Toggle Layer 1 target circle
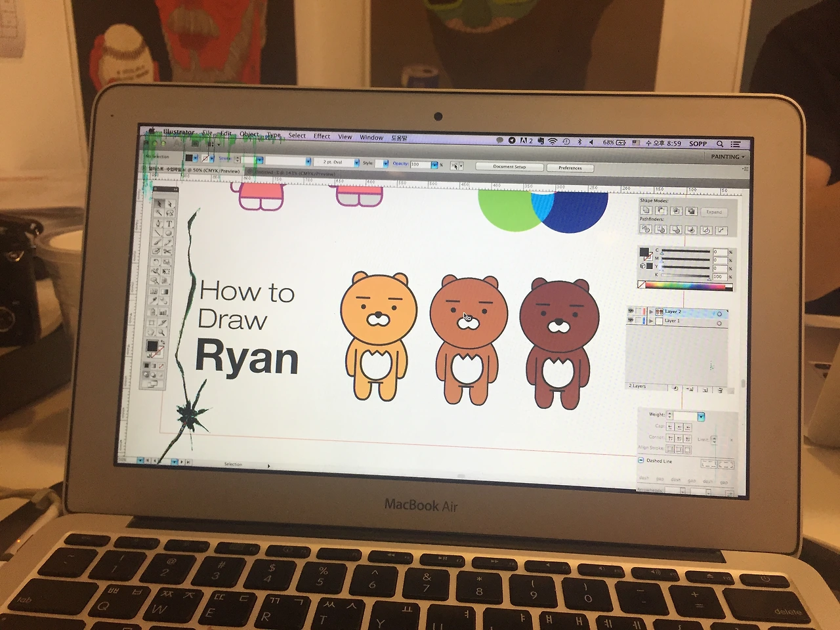Screen dimensions: 840x630 [719, 323]
